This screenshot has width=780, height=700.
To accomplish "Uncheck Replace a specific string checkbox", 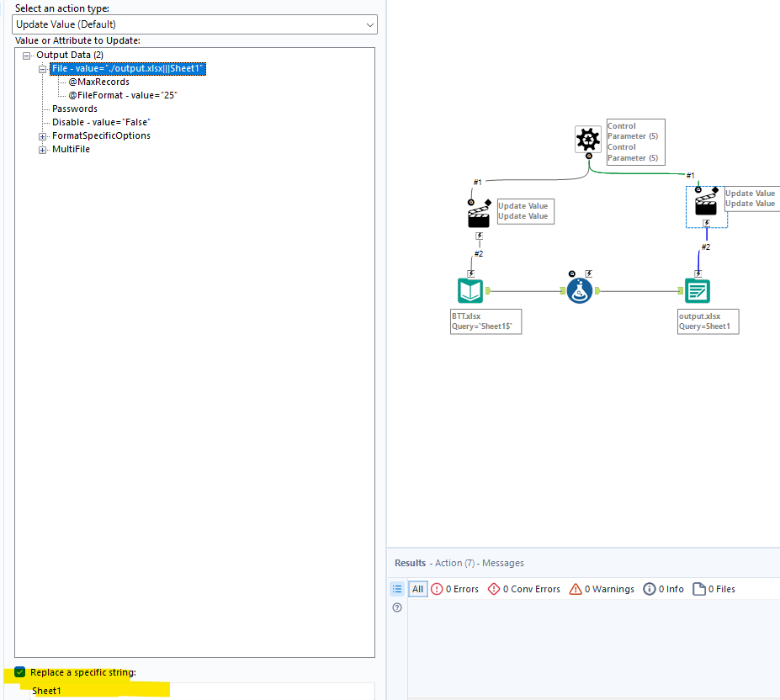I will 20,672.
